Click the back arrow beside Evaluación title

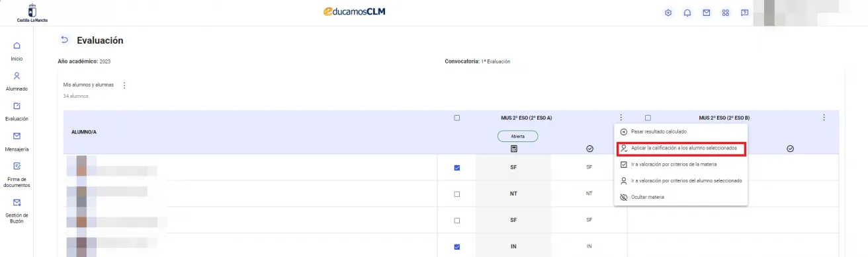(x=64, y=40)
